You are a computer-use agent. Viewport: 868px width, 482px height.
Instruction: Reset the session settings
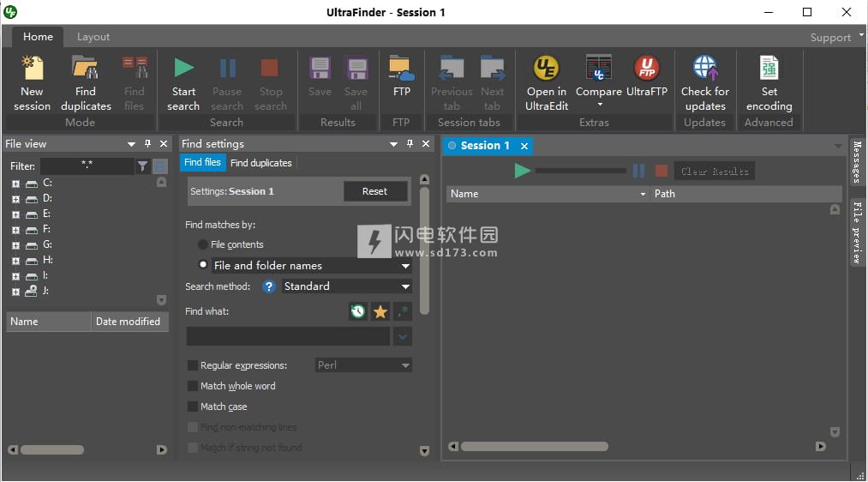point(374,191)
